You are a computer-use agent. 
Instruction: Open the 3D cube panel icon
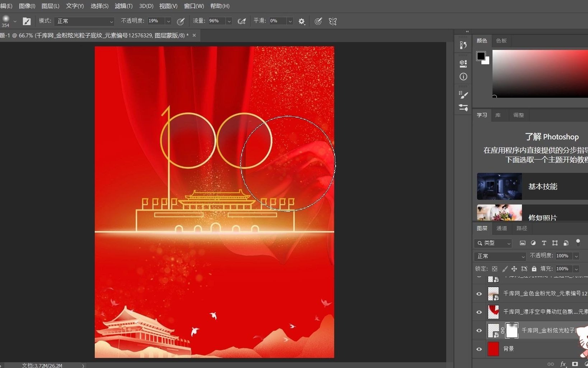coord(463,64)
